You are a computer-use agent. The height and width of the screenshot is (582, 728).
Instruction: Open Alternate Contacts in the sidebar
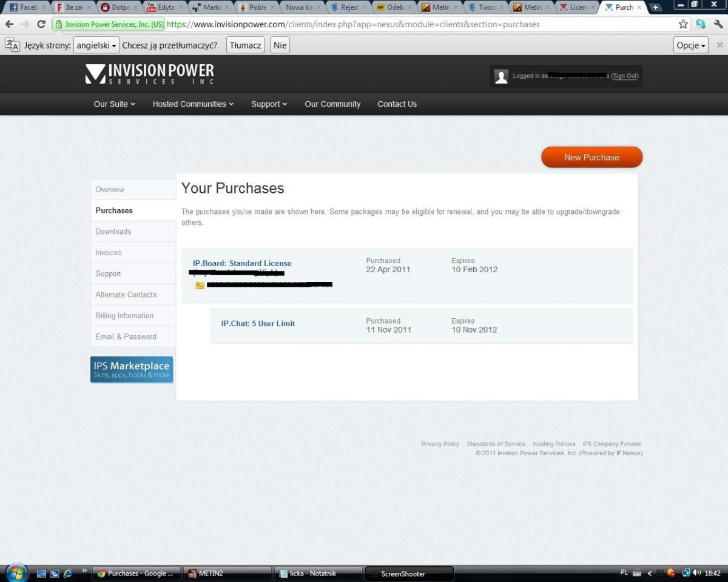pyautogui.click(x=133, y=295)
